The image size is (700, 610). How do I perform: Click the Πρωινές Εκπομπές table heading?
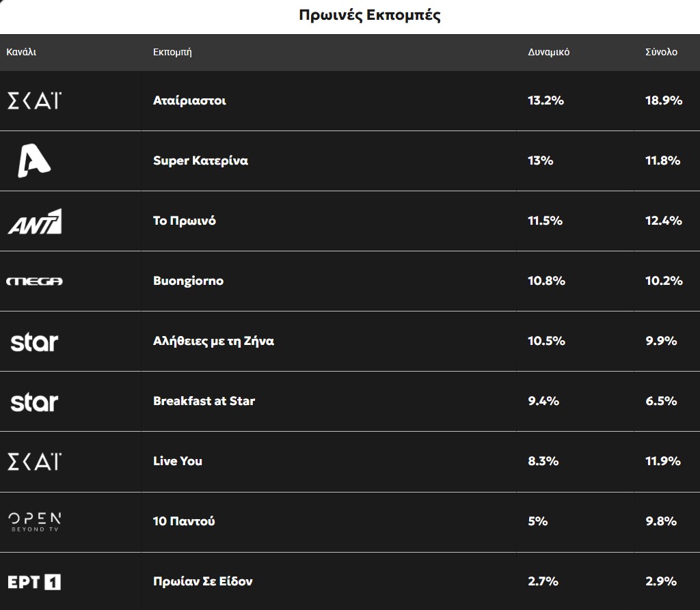370,16
